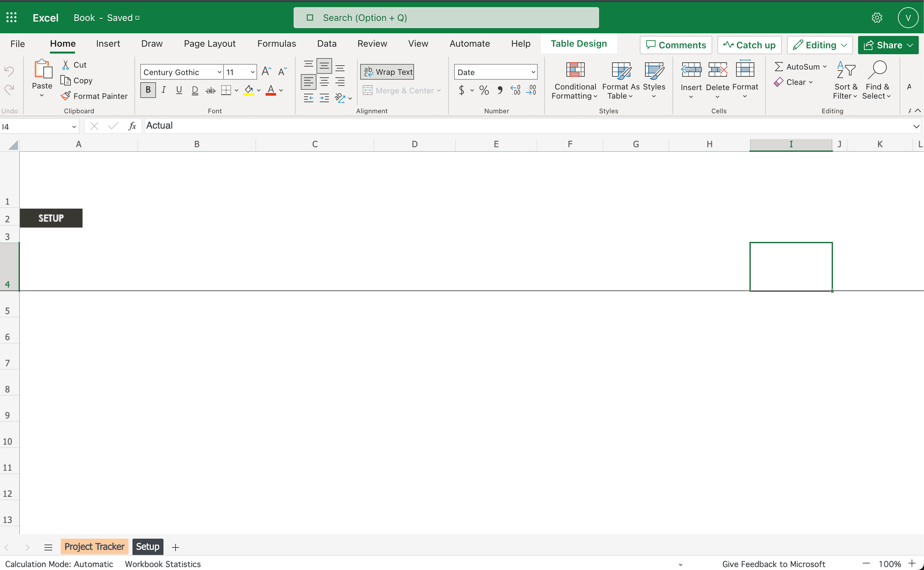The image size is (924, 570).
Task: Expand the Name Box dropdown arrow
Action: tap(74, 127)
